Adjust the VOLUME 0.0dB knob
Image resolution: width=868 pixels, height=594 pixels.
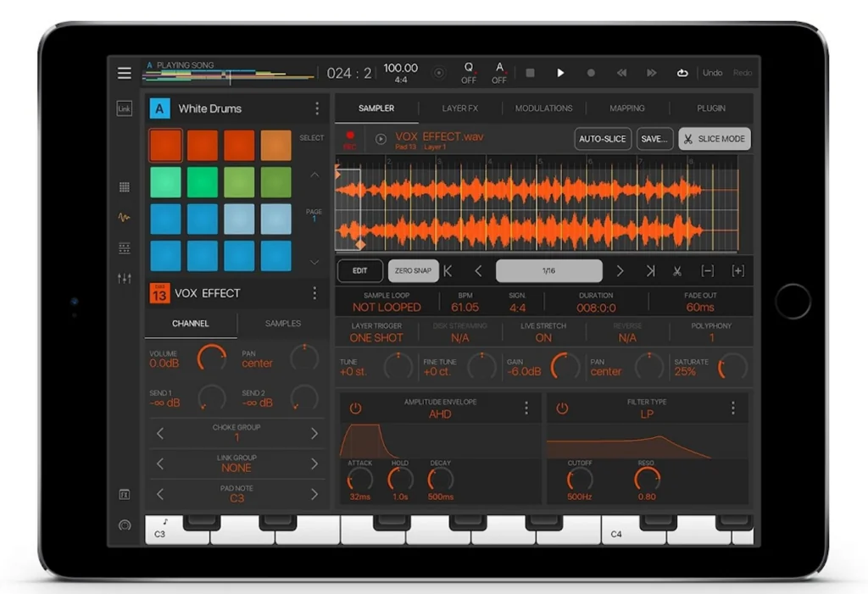click(x=211, y=358)
